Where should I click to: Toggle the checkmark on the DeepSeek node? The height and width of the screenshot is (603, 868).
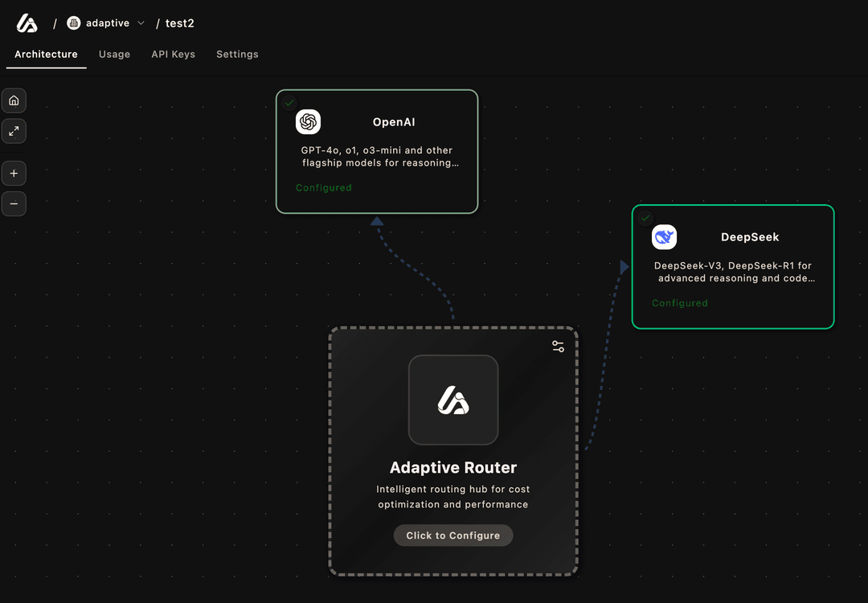(644, 216)
